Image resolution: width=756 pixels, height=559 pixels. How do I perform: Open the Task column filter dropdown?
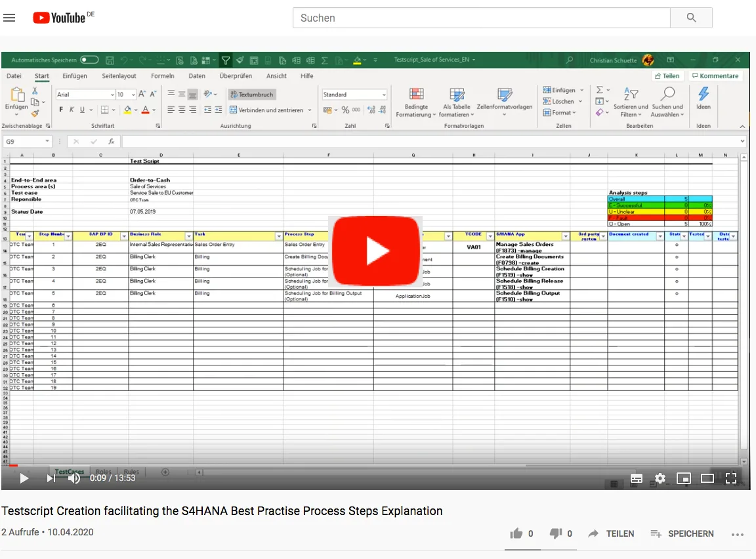[278, 236]
